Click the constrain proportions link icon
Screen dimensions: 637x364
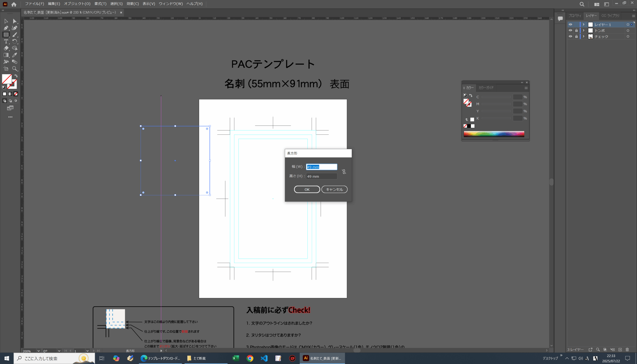pos(344,171)
